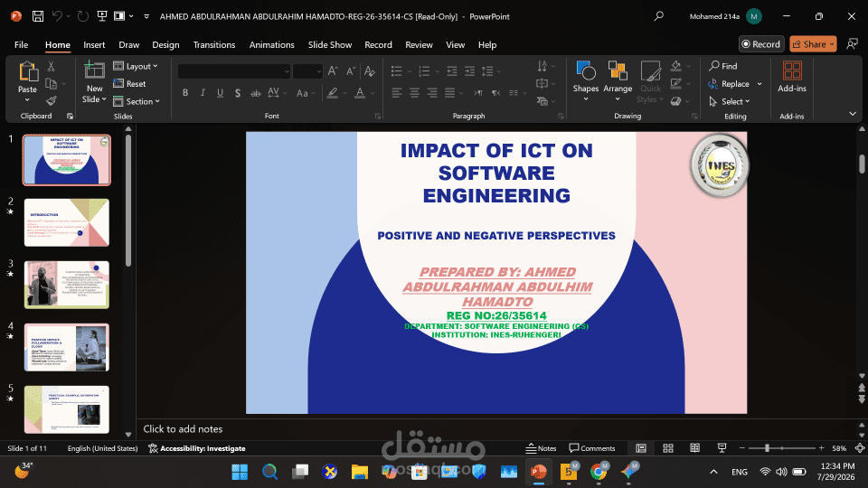Open the Shapes gallery
This screenshot has height=488, width=868.
tap(586, 81)
